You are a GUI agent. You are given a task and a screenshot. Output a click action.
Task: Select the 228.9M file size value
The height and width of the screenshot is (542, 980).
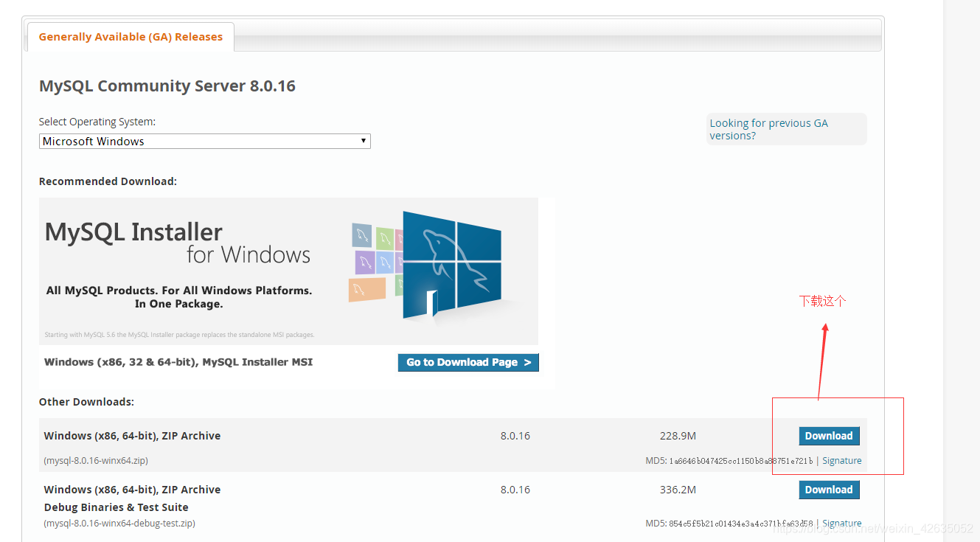(x=678, y=436)
